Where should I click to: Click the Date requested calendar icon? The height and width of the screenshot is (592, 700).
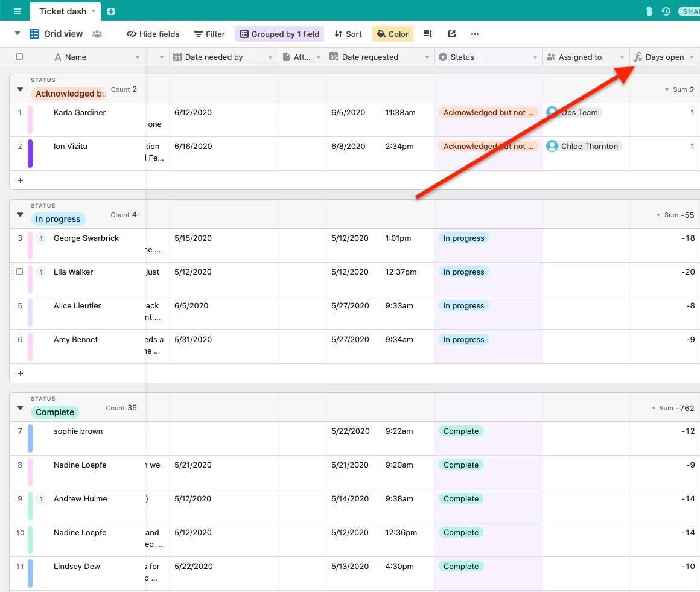pyautogui.click(x=334, y=57)
